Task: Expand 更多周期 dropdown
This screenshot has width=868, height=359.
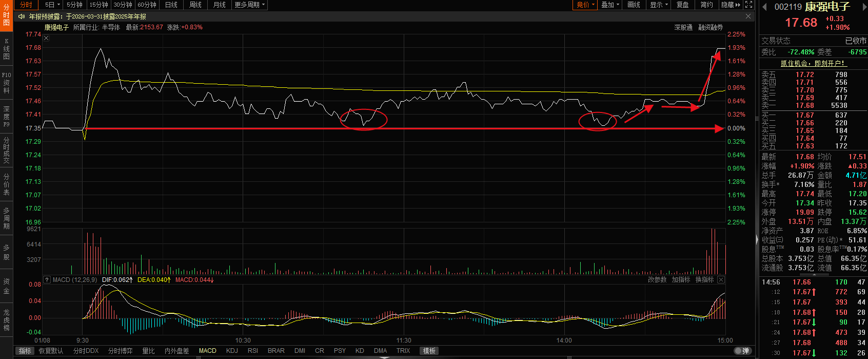Action: [250, 5]
